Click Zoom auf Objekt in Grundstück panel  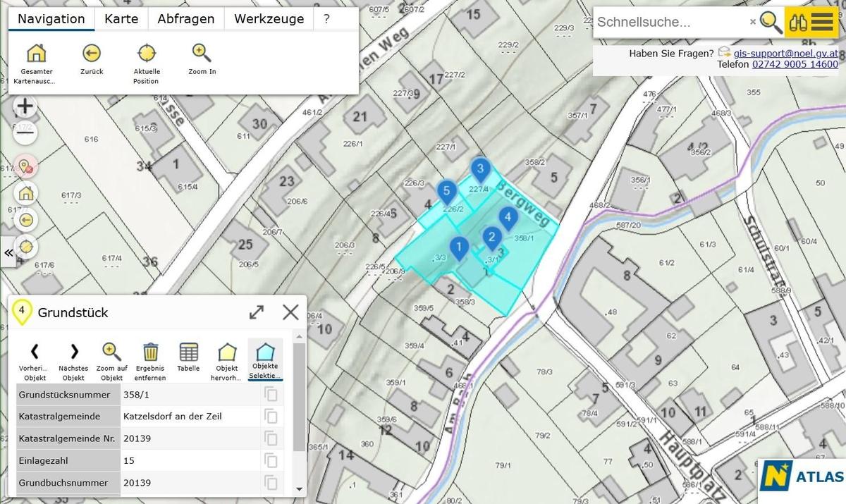click(x=111, y=352)
